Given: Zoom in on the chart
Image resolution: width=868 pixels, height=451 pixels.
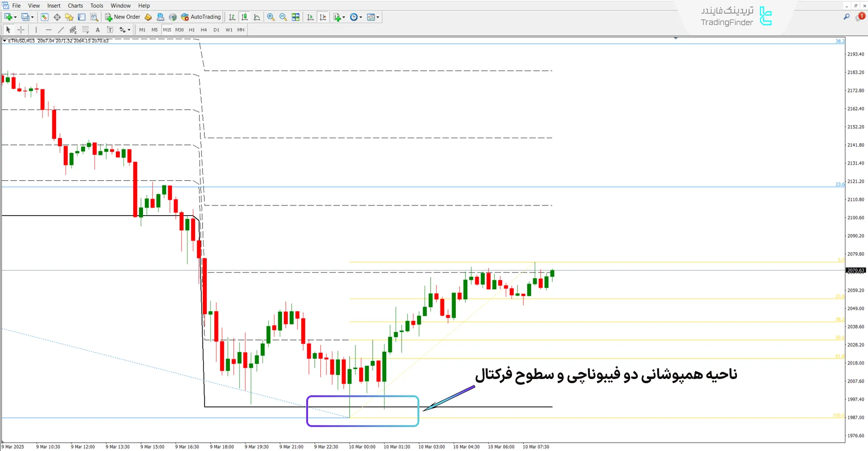Looking at the screenshot, I should 270,17.
